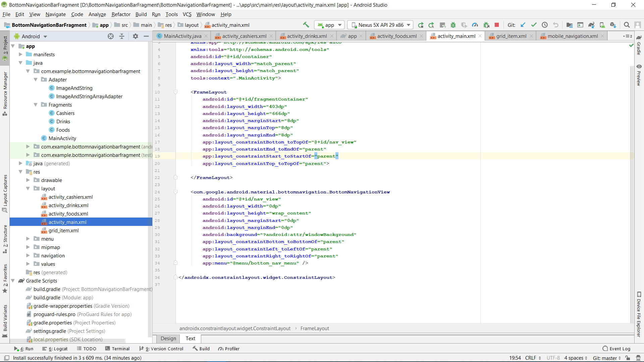Open project panel settings gear
Image resolution: width=644 pixels, height=362 pixels.
(x=135, y=36)
